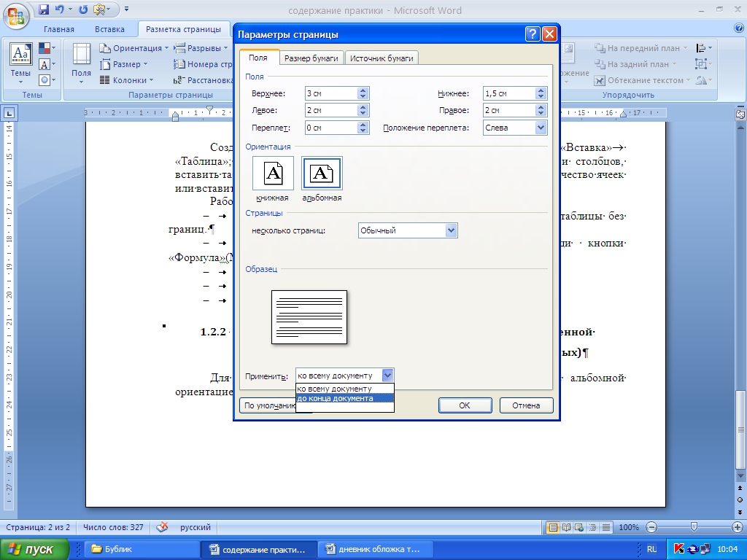Click the spelling check icon in status bar
The height and width of the screenshot is (560, 747).
[162, 527]
